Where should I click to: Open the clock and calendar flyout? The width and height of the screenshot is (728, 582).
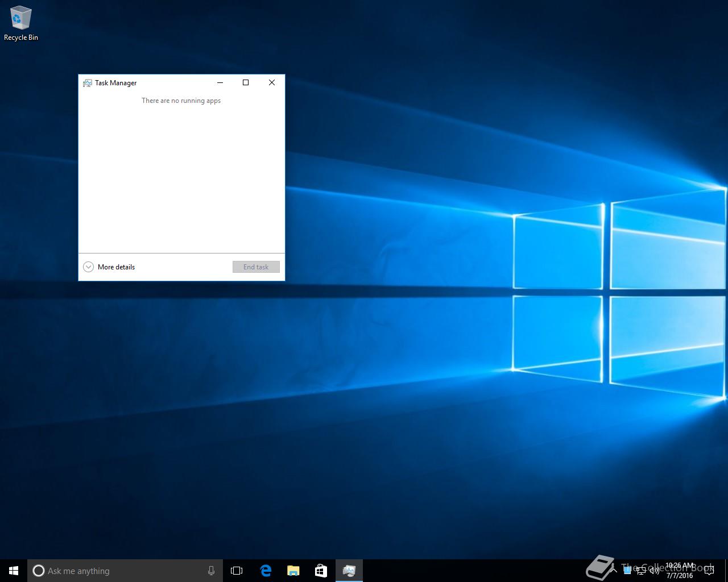click(x=680, y=571)
